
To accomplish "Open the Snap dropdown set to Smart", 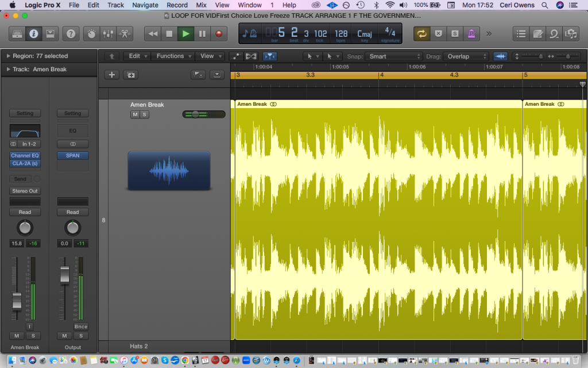I will (394, 56).
